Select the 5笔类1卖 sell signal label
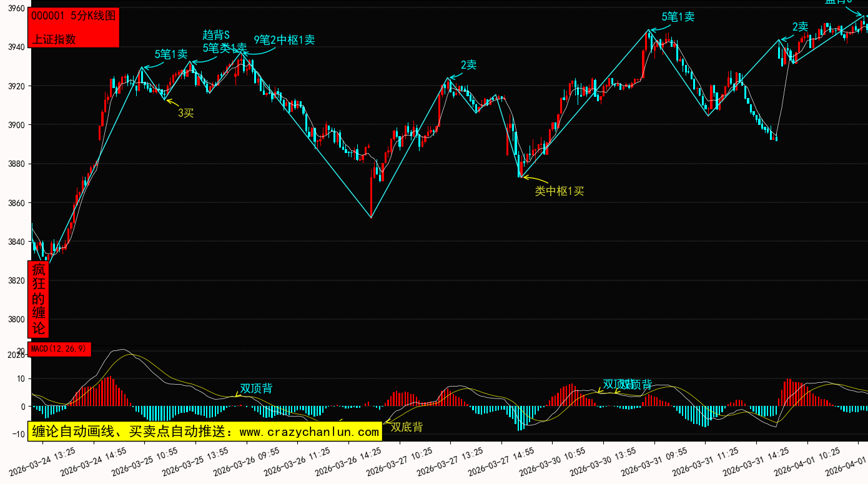Screen dimensions: 868x484 (x=225, y=47)
